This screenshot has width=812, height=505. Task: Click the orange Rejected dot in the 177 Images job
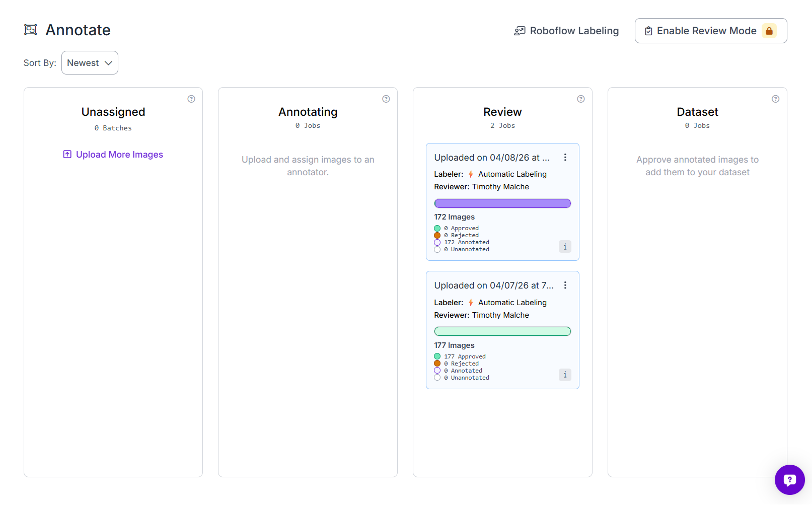coord(437,364)
